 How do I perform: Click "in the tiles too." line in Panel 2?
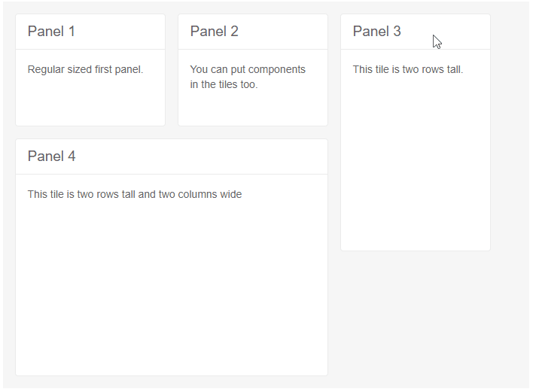(224, 85)
